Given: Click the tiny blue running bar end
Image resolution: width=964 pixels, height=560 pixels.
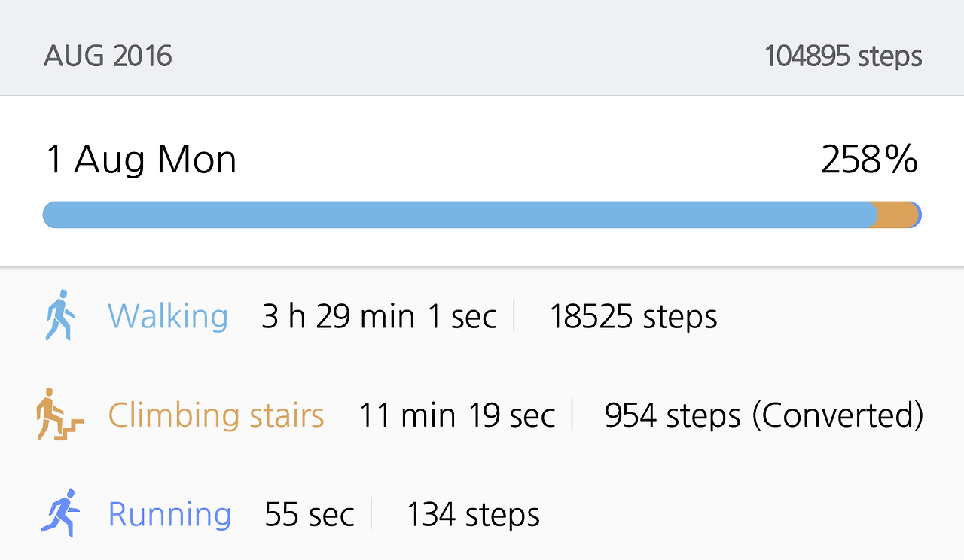Looking at the screenshot, I should 918,215.
